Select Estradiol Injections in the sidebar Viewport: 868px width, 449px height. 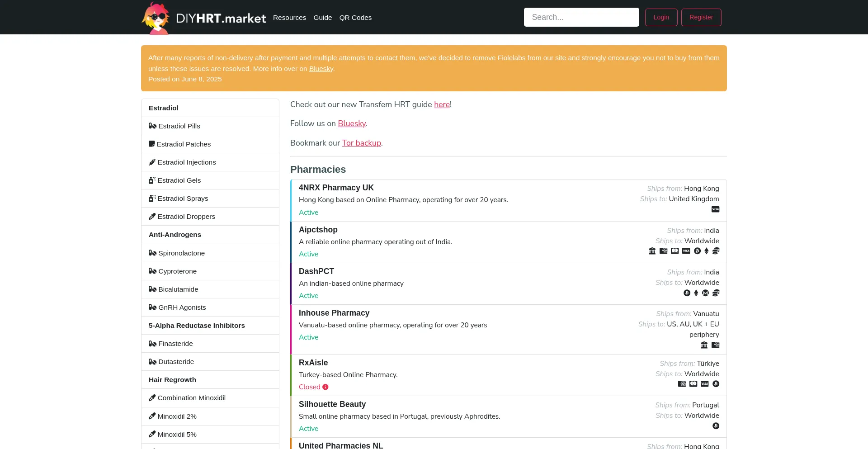186,162
